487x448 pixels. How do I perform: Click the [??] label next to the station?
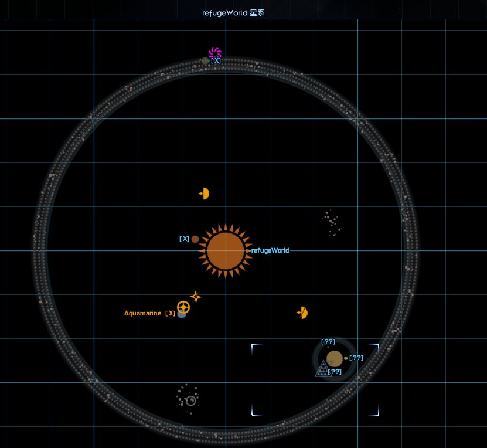pyautogui.click(x=335, y=372)
